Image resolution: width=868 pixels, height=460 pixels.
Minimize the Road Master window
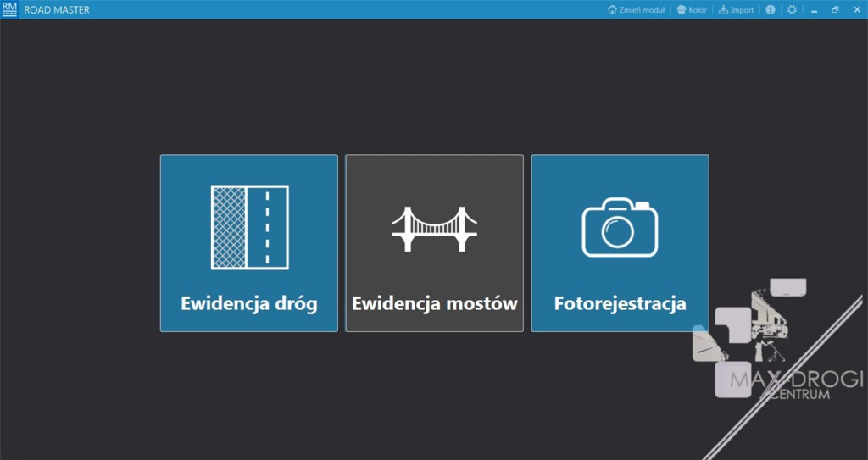[x=815, y=10]
